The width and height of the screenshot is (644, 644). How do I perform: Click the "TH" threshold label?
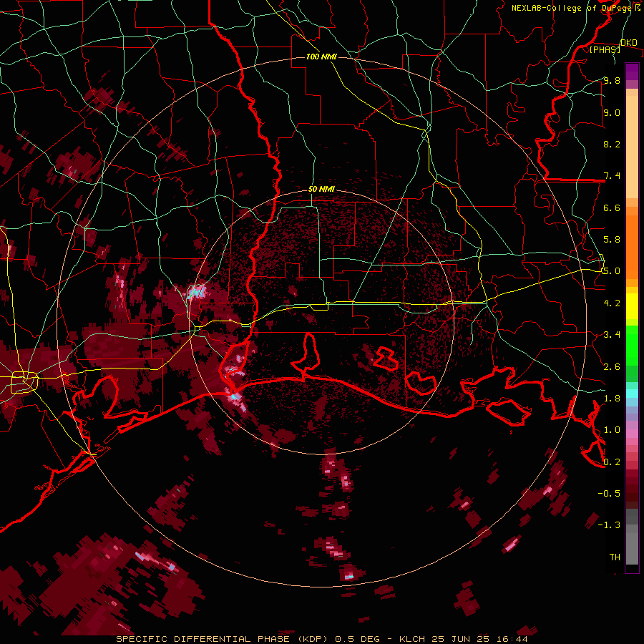(x=615, y=557)
